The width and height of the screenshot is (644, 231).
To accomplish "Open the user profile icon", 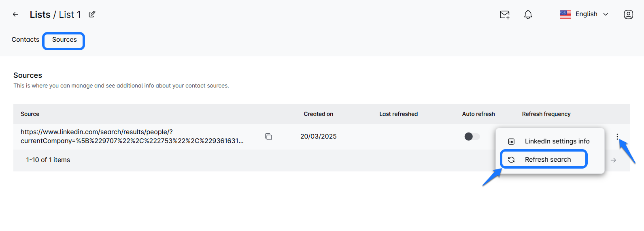I will pyautogui.click(x=628, y=15).
